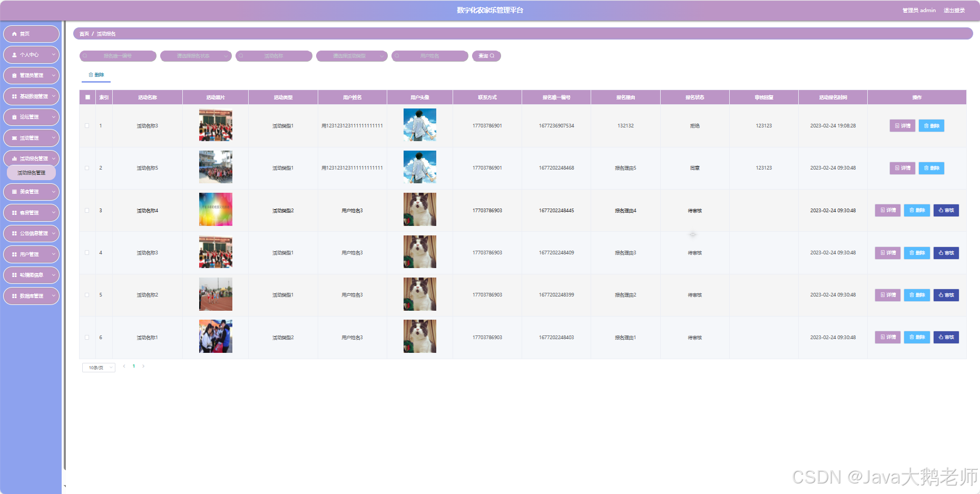Check the checkbox for row 1
The width and height of the screenshot is (980, 494).
(87, 126)
